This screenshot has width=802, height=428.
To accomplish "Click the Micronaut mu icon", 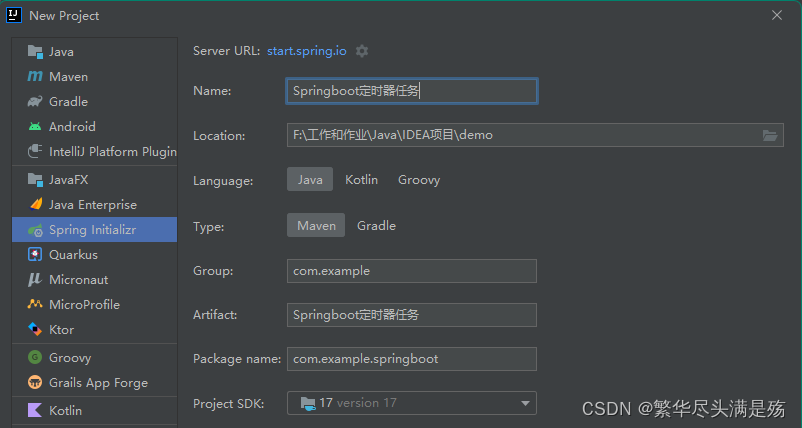I will [35, 280].
